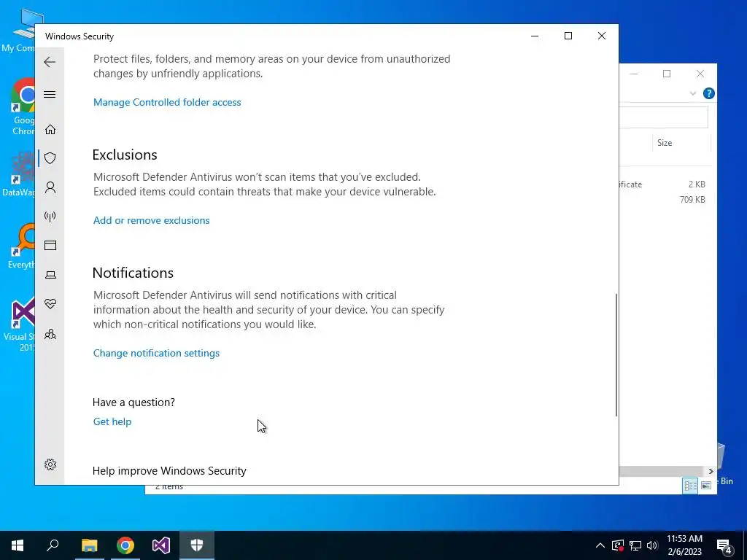Click File Explorer horizontal scrollbar right arrow
Screen dimensions: 747x560
(x=711, y=471)
